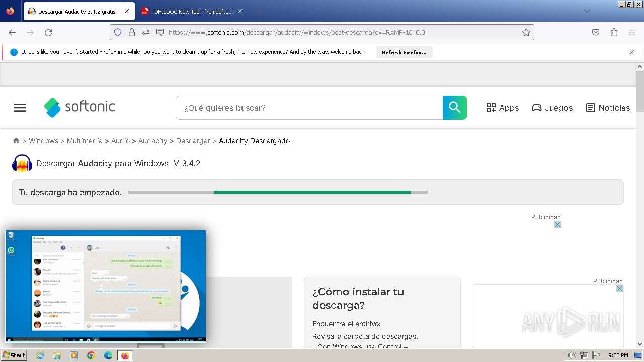Click the Firefox taskbar button
This screenshot has width=644, height=362.
[125, 355]
